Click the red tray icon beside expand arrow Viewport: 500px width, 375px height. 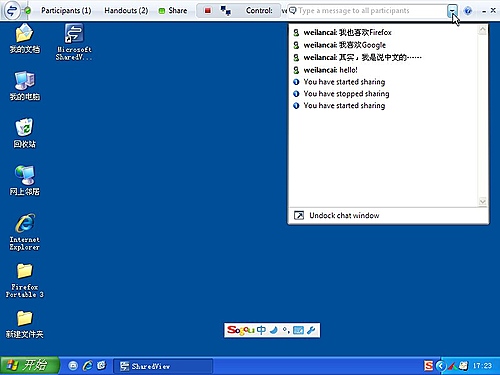452,366
